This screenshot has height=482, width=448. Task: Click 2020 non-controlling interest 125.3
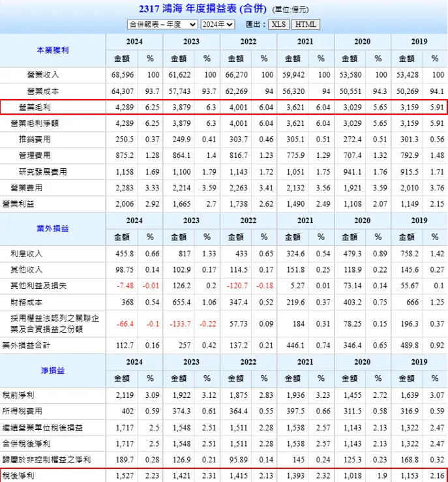point(353,460)
